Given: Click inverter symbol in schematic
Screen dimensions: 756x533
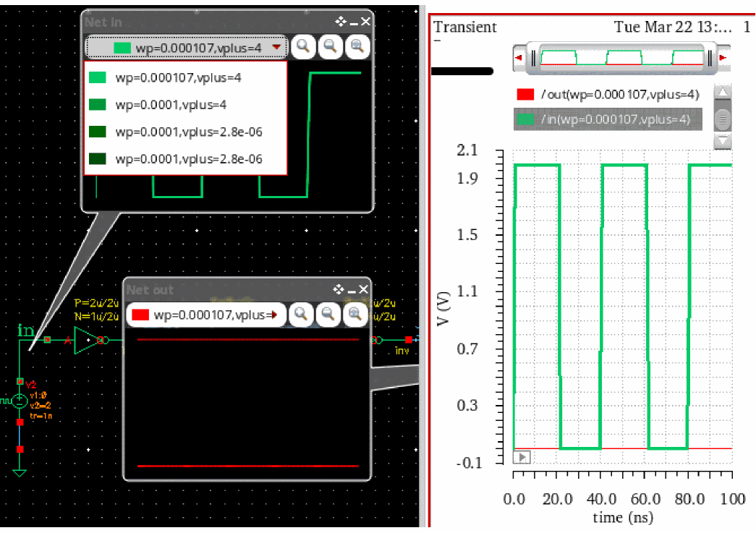Looking at the screenshot, I should click(88, 340).
